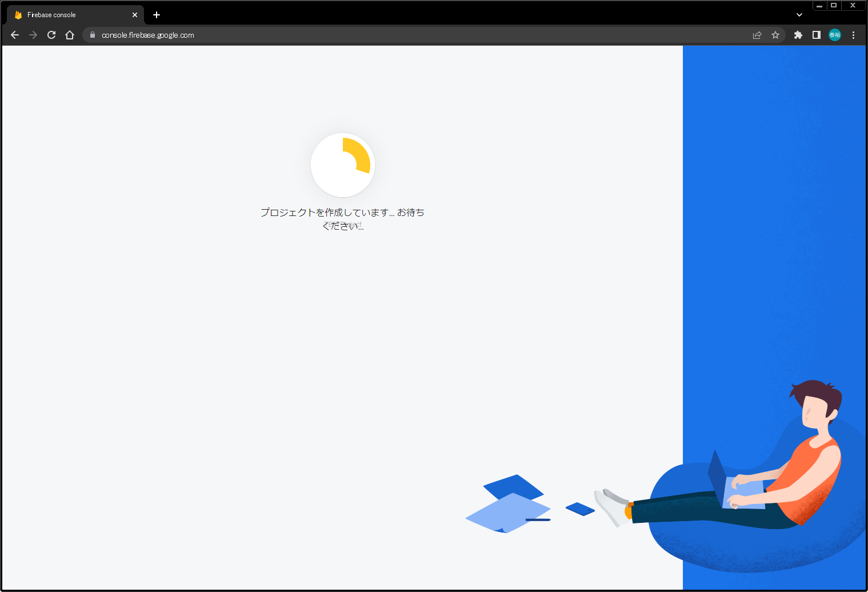This screenshot has height=592, width=868.
Task: Open the browser home page
Action: click(x=70, y=35)
